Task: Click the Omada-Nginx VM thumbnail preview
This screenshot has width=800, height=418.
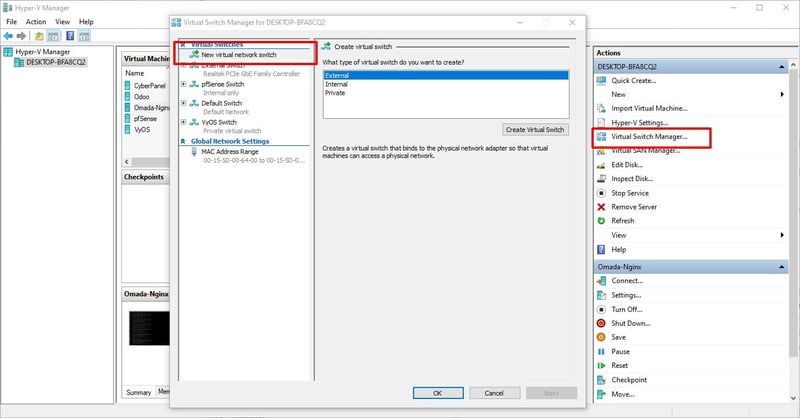Action: (x=149, y=328)
